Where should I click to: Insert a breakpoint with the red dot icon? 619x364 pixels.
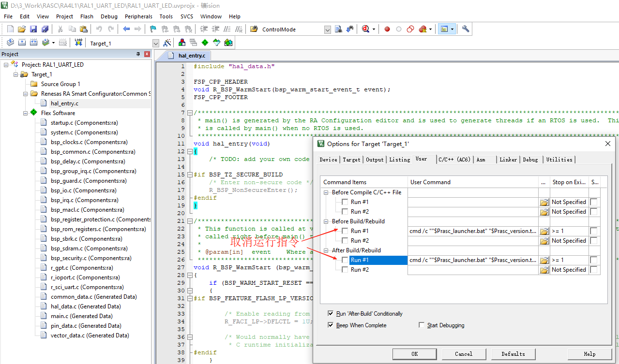click(387, 29)
